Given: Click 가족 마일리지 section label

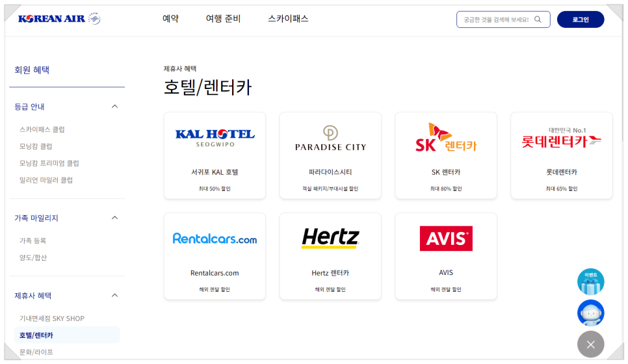Looking at the screenshot, I should [x=36, y=218].
